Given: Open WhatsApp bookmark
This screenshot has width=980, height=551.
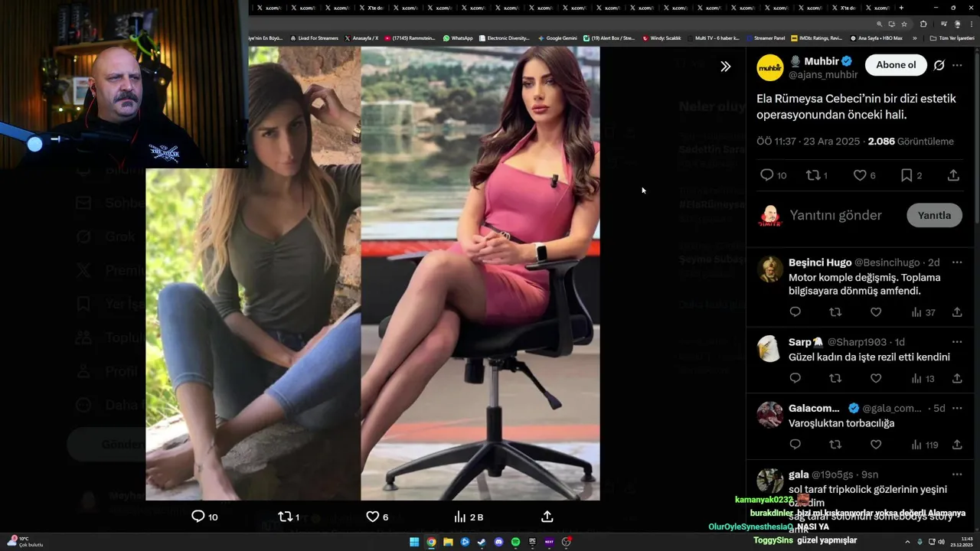Looking at the screenshot, I should [458, 38].
